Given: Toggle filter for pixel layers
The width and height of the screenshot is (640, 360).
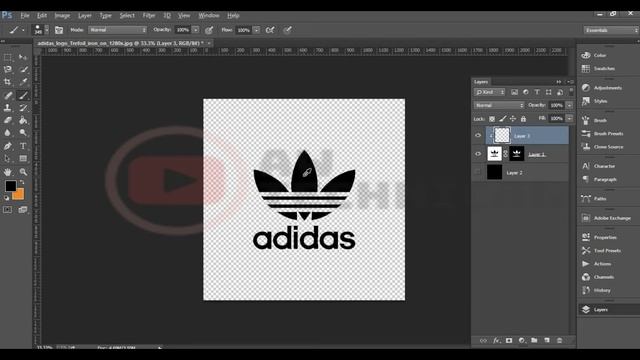Looking at the screenshot, I should 514,92.
